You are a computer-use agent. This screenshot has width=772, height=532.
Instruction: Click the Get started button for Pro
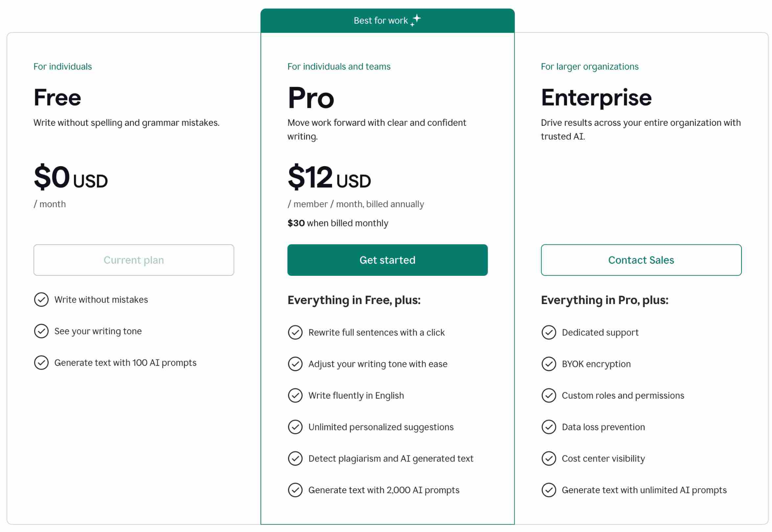pyautogui.click(x=387, y=260)
